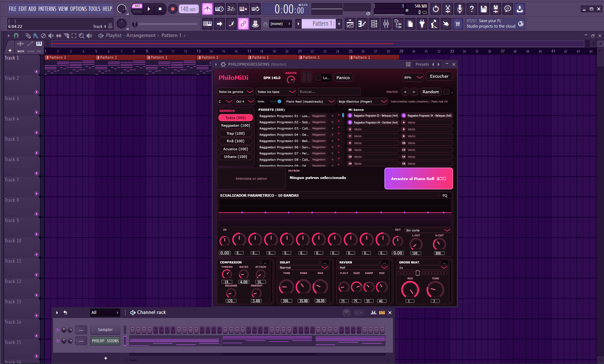The height and width of the screenshot is (364, 604).
Task: Open the Todos los tipos dropdown
Action: 276,92
